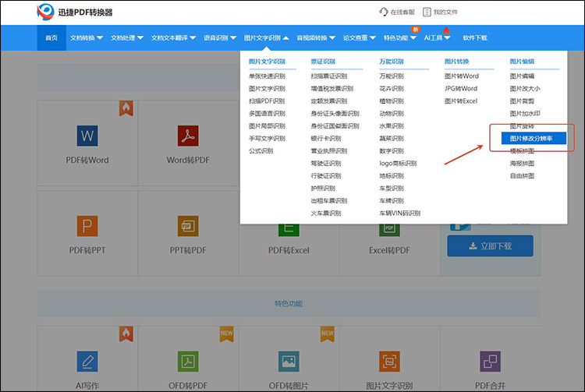Choose 图片局部识别 from menu
The height and width of the screenshot is (392, 585).
click(267, 126)
